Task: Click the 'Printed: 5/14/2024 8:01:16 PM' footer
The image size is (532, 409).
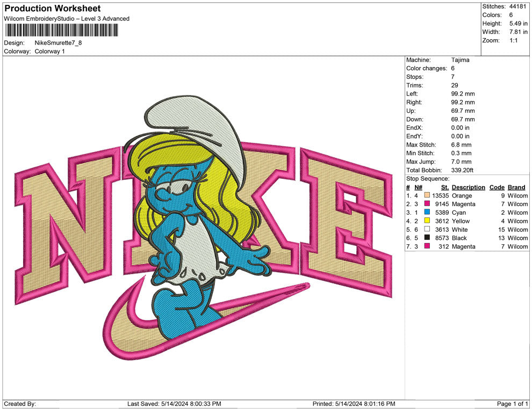Action: 354,404
